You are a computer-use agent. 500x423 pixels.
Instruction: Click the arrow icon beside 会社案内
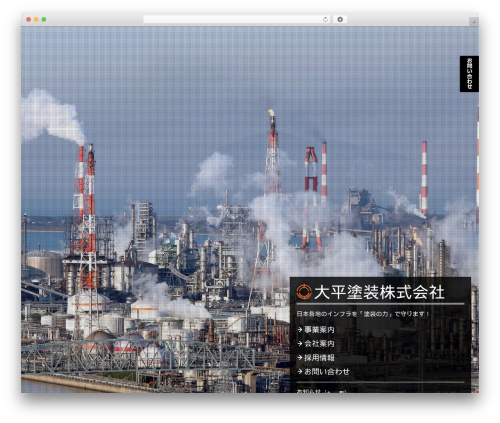click(300, 344)
